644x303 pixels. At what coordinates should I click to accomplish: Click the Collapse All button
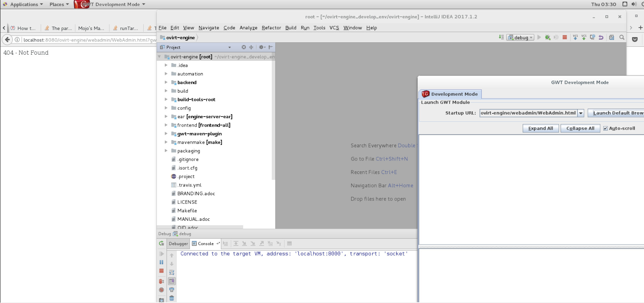point(580,129)
